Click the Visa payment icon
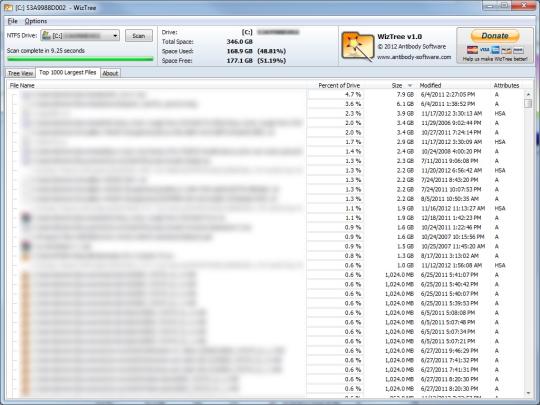Viewport: 540px width, 405px height. pyautogui.click(x=484, y=50)
